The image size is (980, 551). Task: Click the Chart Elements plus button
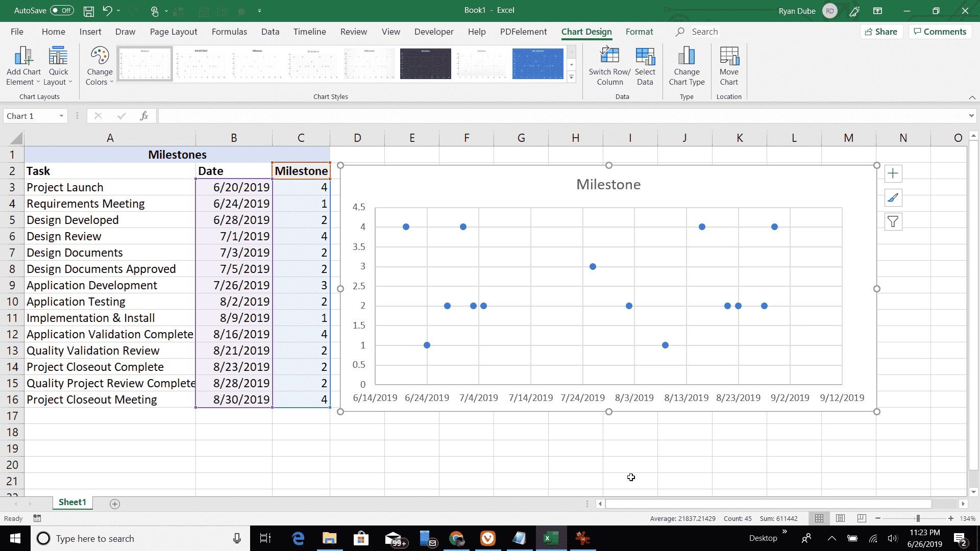coord(893,173)
